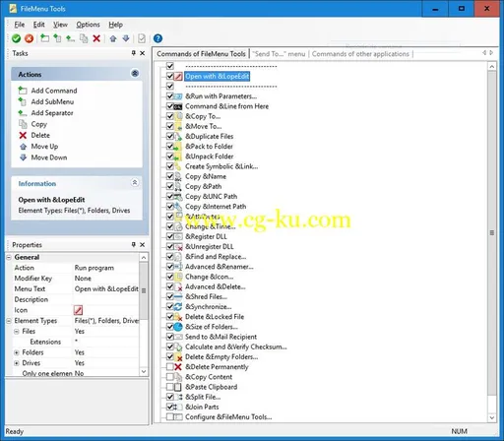
Task: Click tab strip left arrow
Action: 484,53
